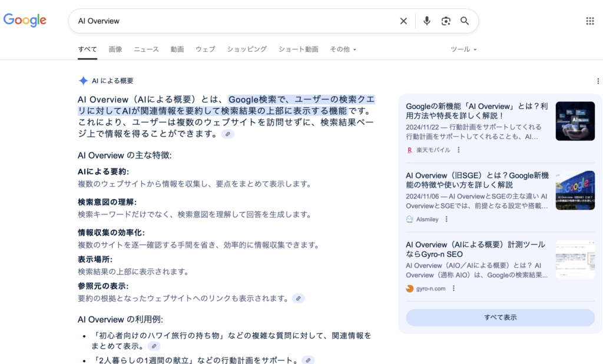The height and width of the screenshot is (364, 603).
Task: Click the highlighted Google検索で summary text
Action: (226, 105)
